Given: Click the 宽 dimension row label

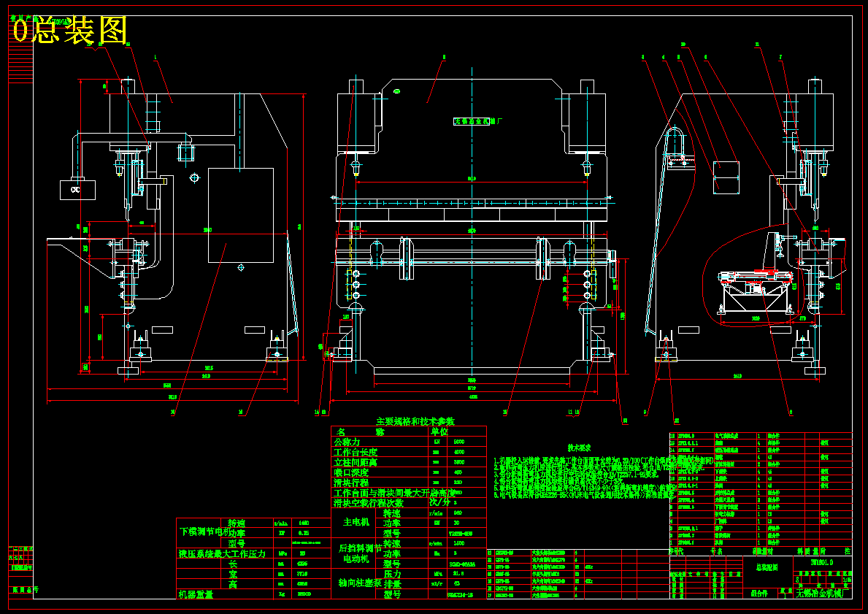Looking at the screenshot, I should [x=232, y=574].
